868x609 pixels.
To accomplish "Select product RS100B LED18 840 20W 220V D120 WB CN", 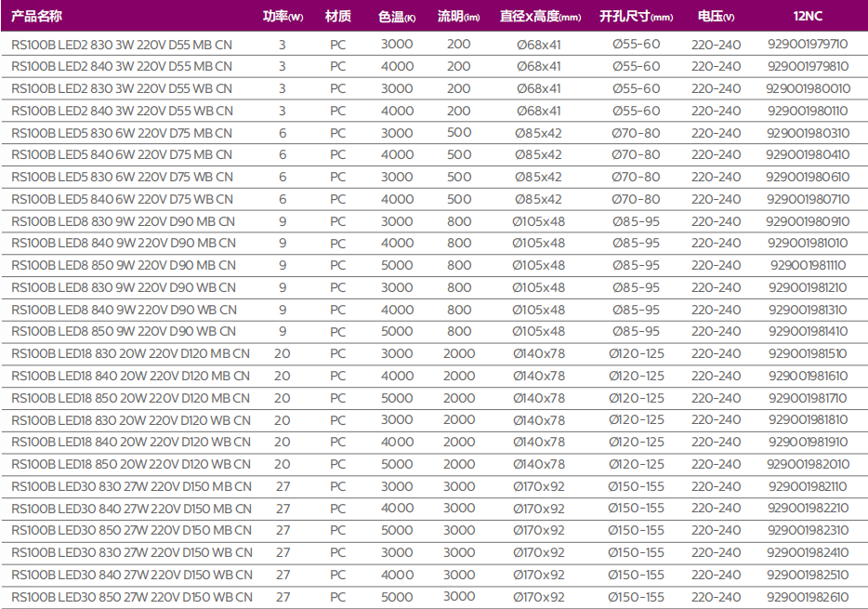I will tap(131, 442).
